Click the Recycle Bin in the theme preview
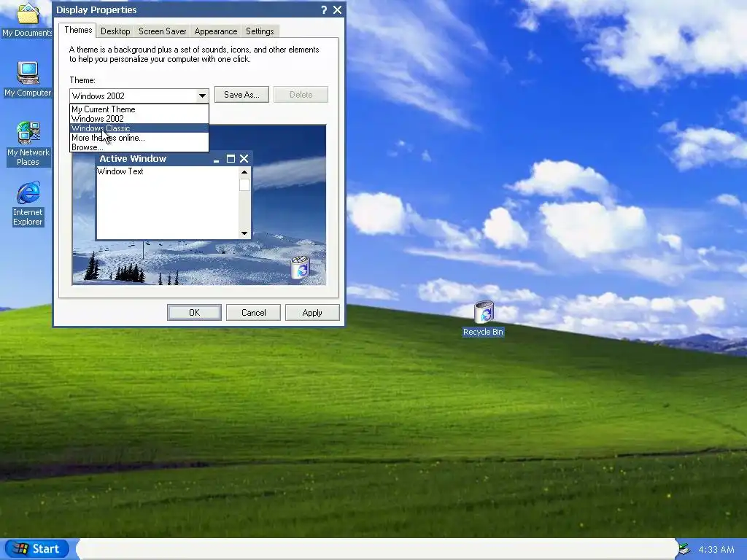747x560 pixels. [300, 267]
